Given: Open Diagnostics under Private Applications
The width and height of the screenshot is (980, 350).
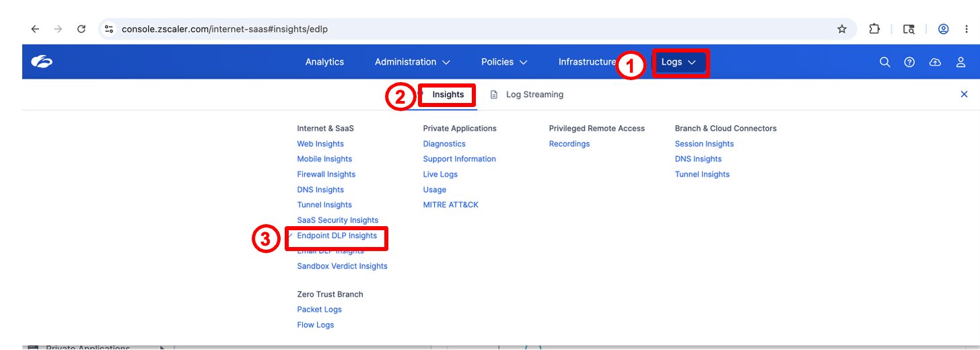Looking at the screenshot, I should click(444, 143).
